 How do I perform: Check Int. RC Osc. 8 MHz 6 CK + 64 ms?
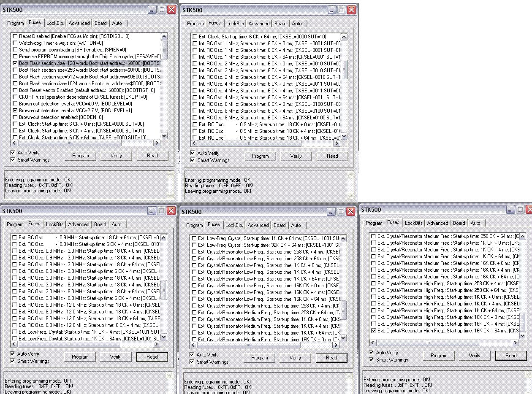(195, 118)
